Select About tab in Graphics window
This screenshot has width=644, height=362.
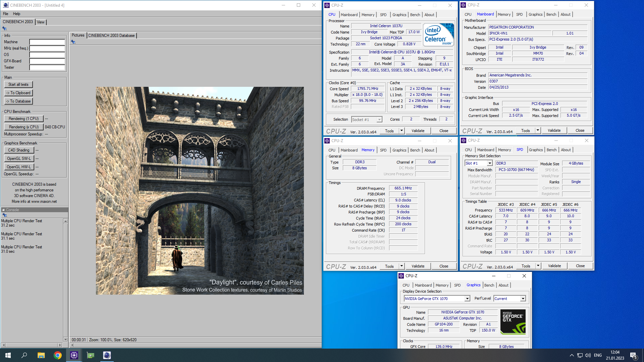(503, 285)
